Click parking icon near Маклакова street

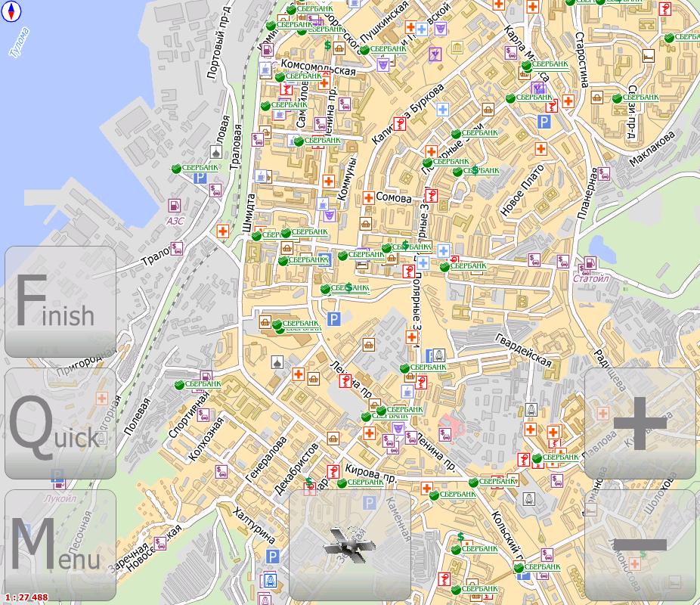click(x=544, y=122)
